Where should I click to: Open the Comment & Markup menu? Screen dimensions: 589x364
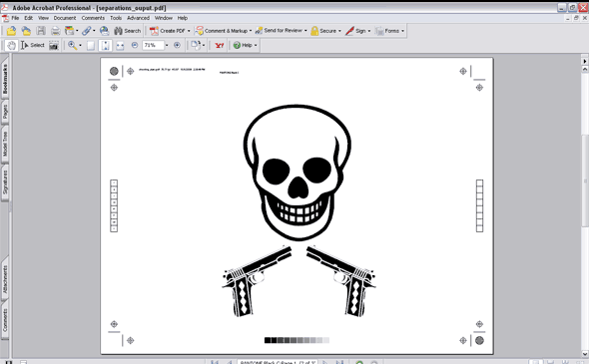[x=224, y=31]
